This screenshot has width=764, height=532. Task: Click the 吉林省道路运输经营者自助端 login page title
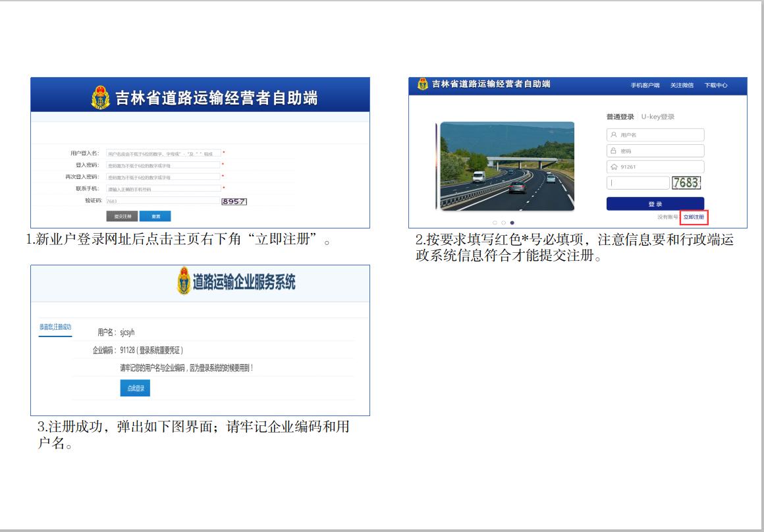click(x=491, y=84)
